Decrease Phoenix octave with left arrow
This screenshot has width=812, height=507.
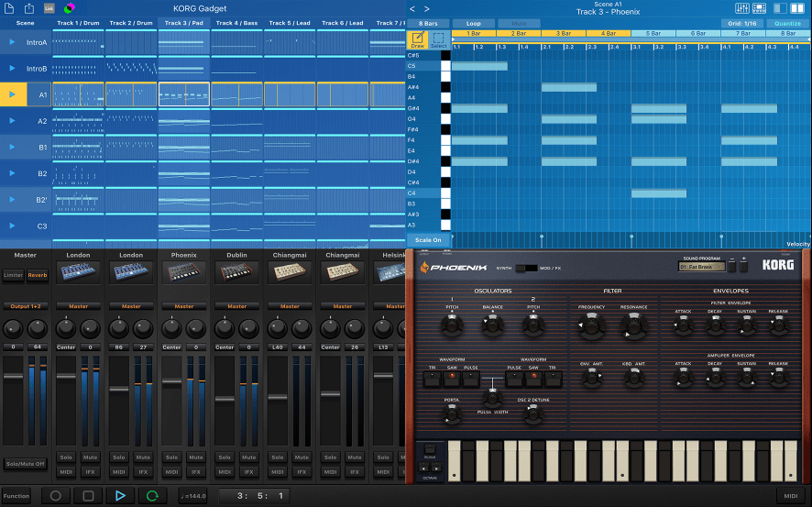coord(424,468)
